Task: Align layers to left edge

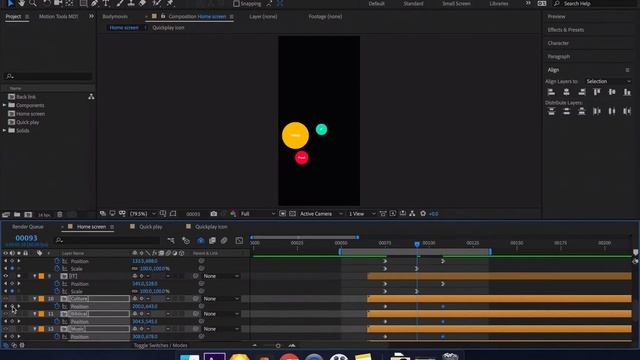Action: 551,92
